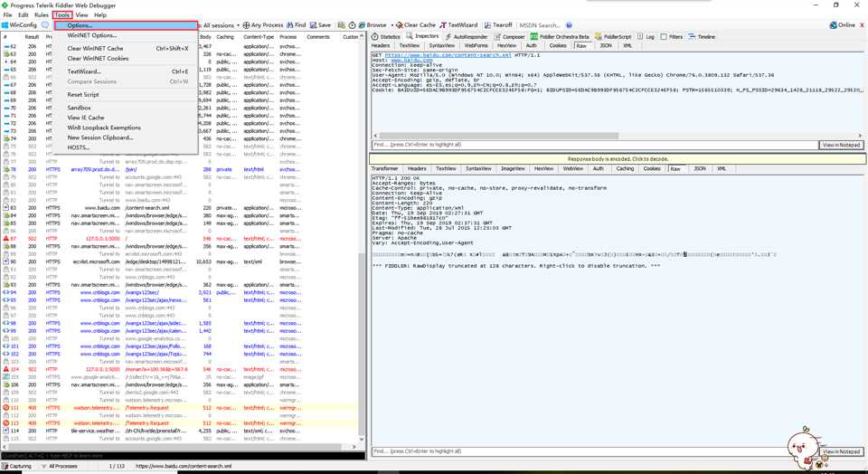Select Reset Script in Tools menu
Screen dimensions: 868x474
[126, 95]
